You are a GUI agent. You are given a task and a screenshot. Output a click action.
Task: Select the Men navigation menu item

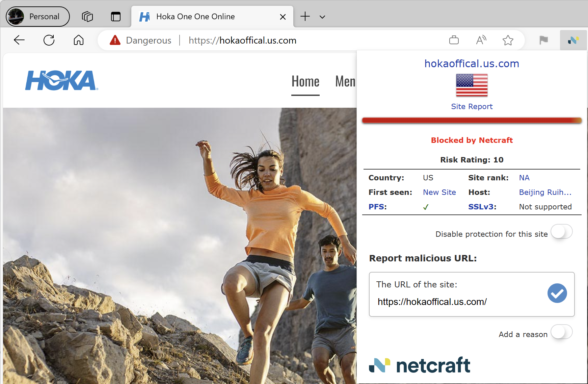coord(345,82)
